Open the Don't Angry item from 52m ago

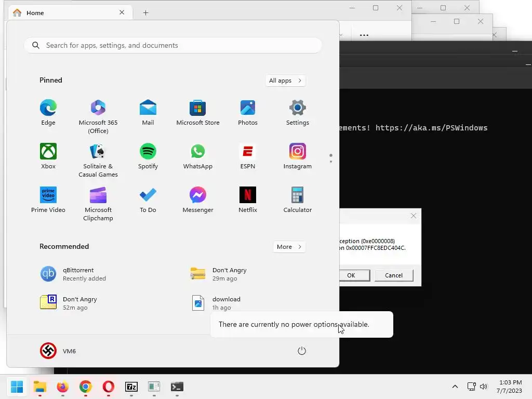(69, 303)
